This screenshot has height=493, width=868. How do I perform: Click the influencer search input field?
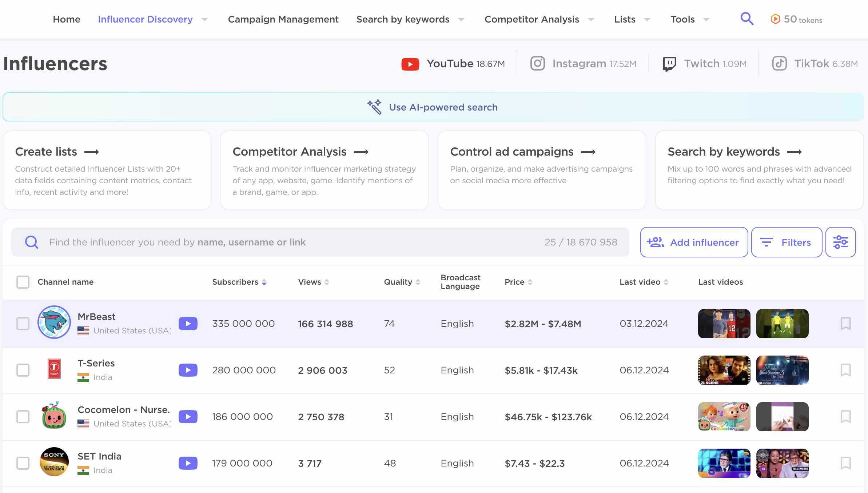point(320,242)
